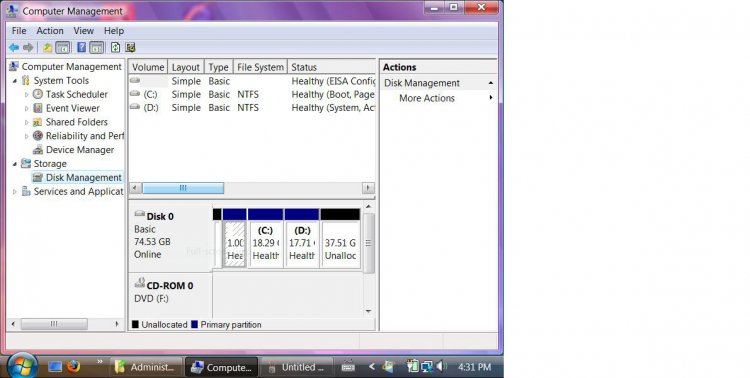Expand the Task Scheduler node
Viewport: 750px width, 378px height.
[27, 95]
